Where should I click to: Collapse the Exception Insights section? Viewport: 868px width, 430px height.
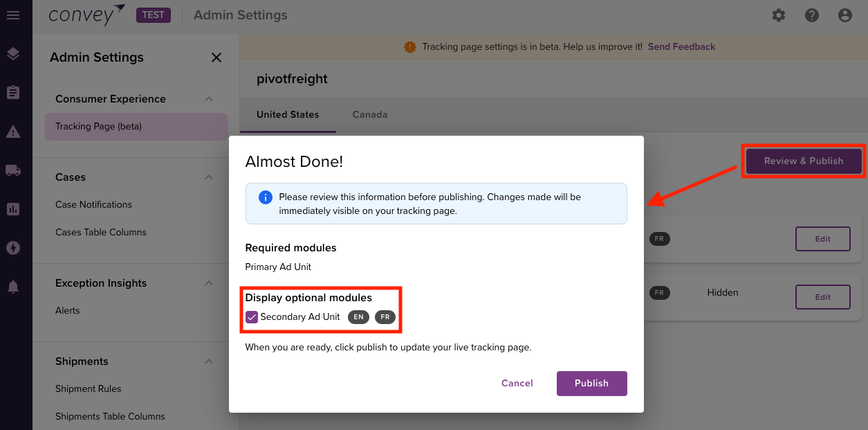[x=209, y=283]
